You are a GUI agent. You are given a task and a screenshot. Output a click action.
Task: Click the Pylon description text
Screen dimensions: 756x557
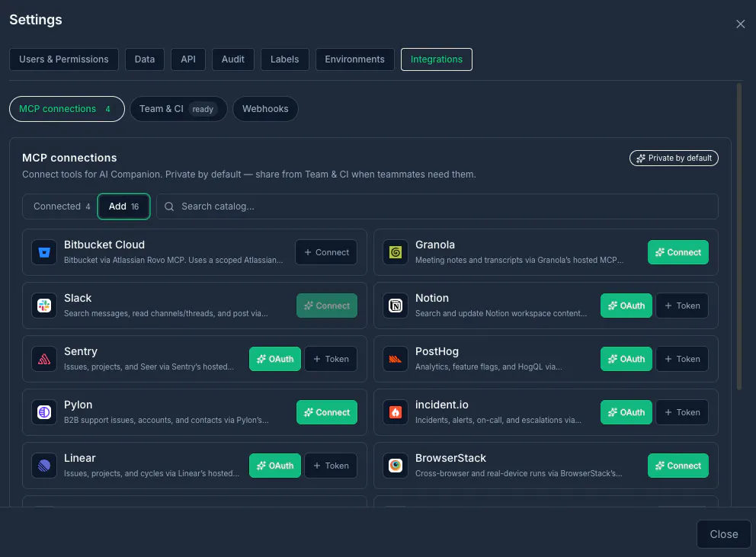[166, 420]
